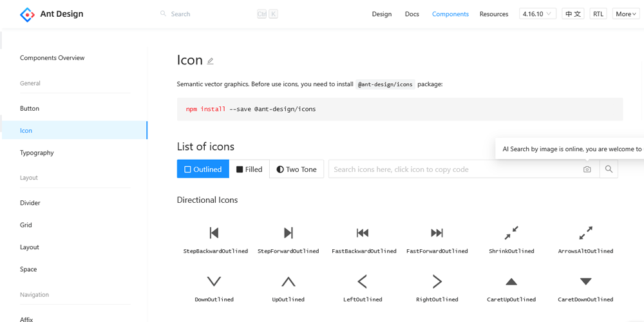Open Components in top navigation
Screen dimensions: 644x322
coord(450,14)
